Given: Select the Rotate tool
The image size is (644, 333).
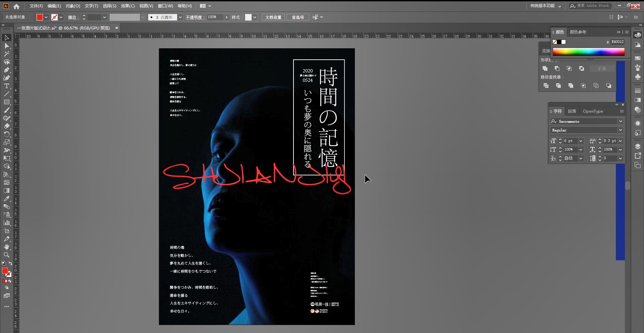Looking at the screenshot, I should click(x=7, y=134).
